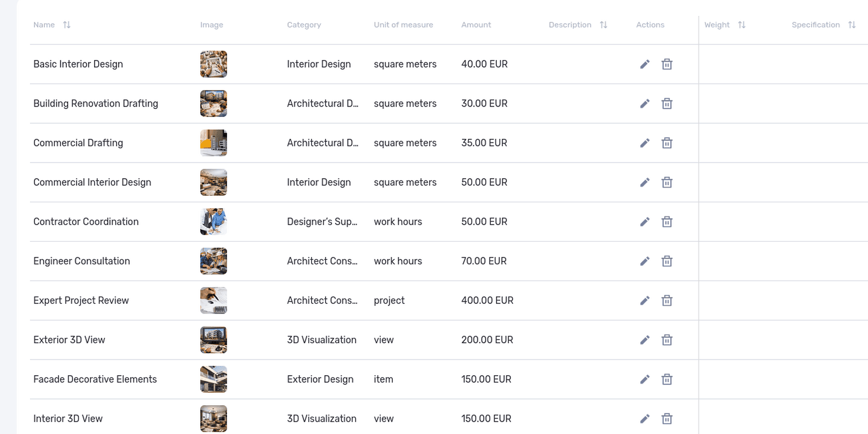Image resolution: width=868 pixels, height=434 pixels.
Task: Open Contractor Coordination thumbnail image
Action: [x=213, y=222]
